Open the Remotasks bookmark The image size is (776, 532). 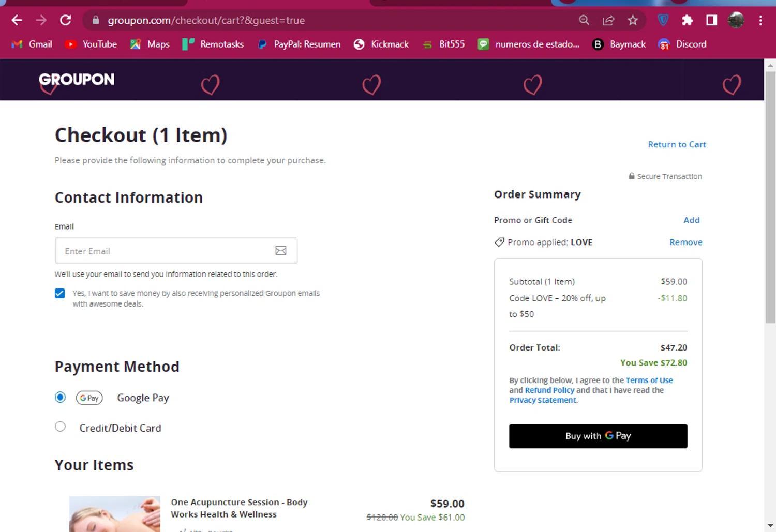click(213, 44)
